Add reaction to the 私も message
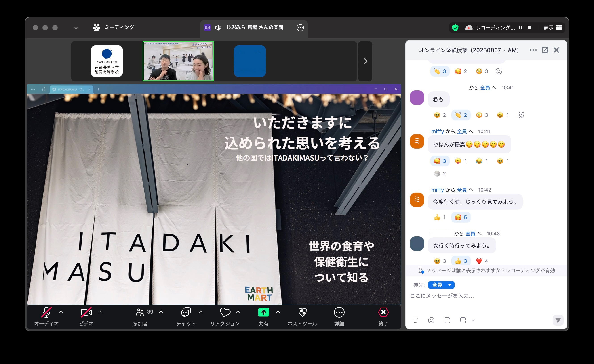Image resolution: width=594 pixels, height=364 pixels. tap(521, 115)
